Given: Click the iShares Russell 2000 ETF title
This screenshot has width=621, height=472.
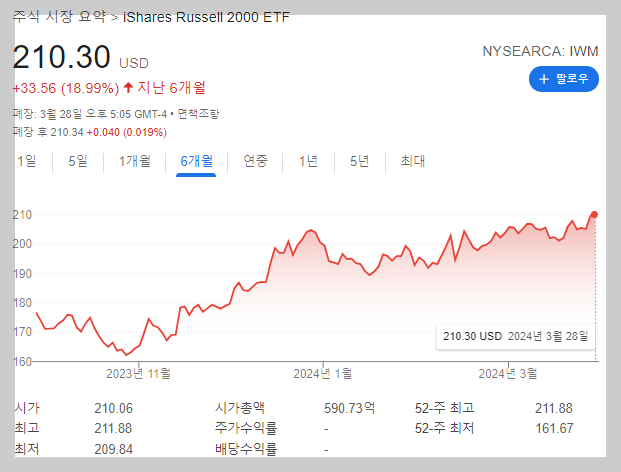Looking at the screenshot, I should click(206, 17).
